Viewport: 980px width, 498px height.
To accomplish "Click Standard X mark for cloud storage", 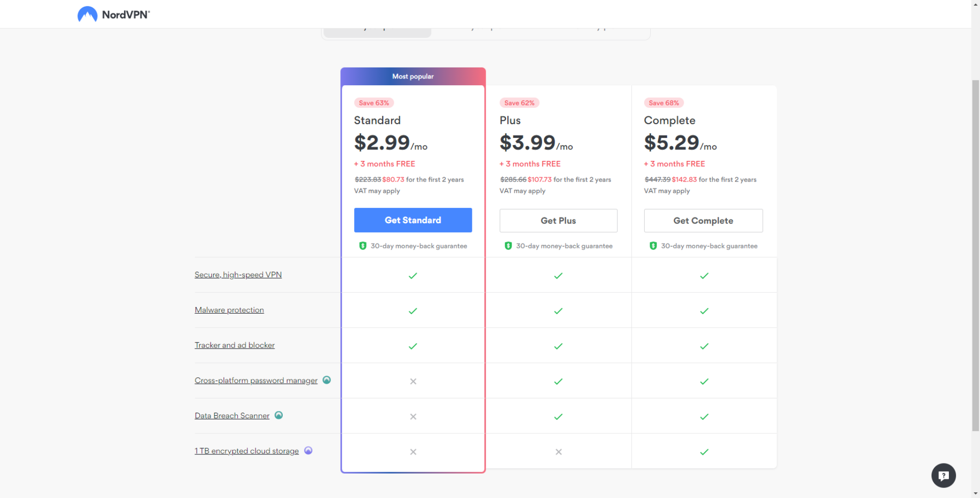I will pos(413,452).
